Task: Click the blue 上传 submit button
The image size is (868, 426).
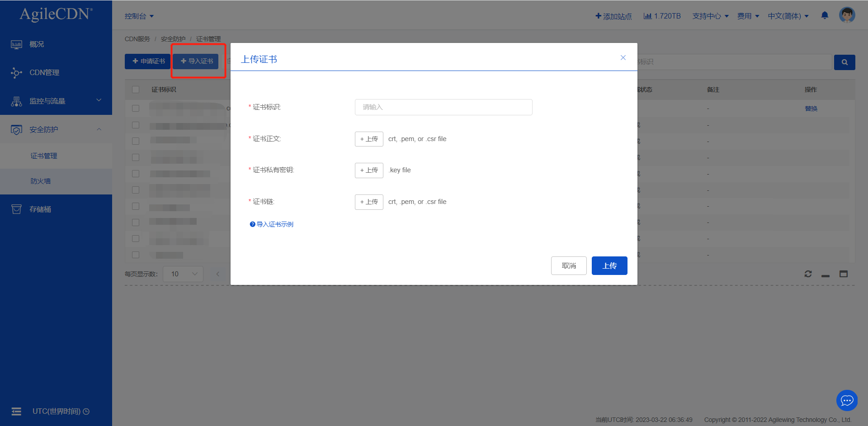Action: click(609, 266)
